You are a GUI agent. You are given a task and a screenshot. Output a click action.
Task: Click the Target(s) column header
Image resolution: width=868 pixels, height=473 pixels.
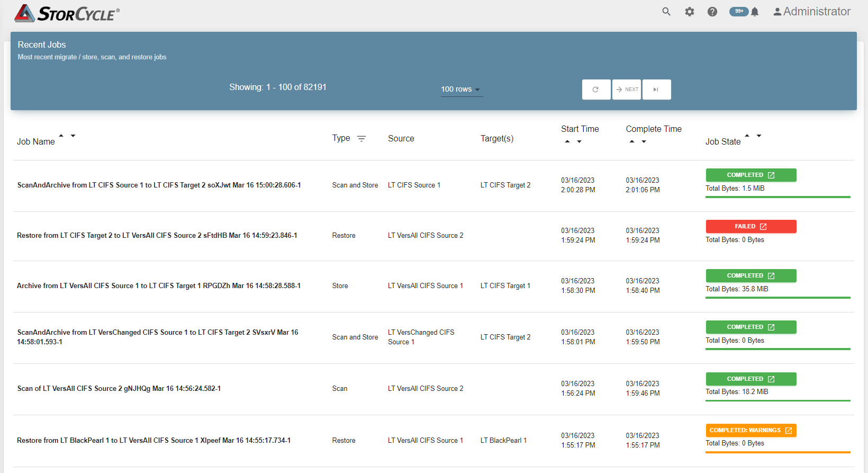coord(497,138)
